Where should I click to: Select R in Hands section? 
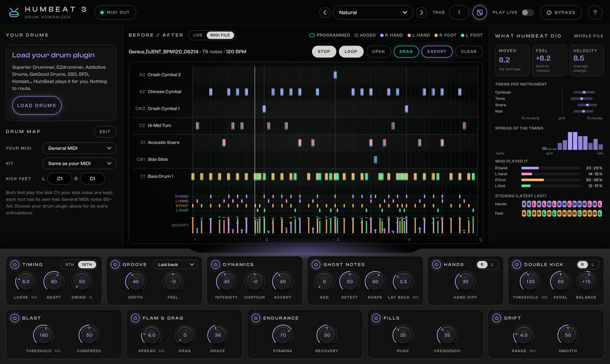tap(482, 264)
